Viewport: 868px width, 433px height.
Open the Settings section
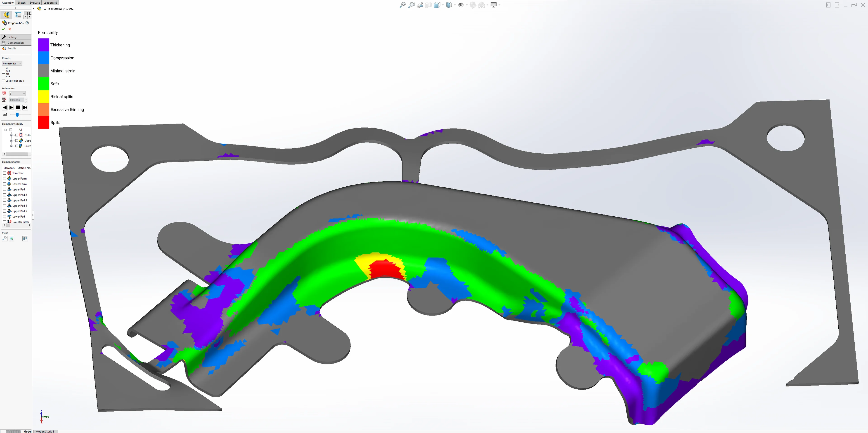click(x=16, y=37)
